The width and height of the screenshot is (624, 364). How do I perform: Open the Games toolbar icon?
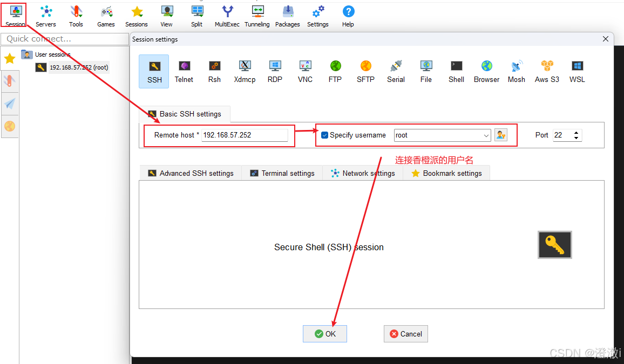[106, 16]
